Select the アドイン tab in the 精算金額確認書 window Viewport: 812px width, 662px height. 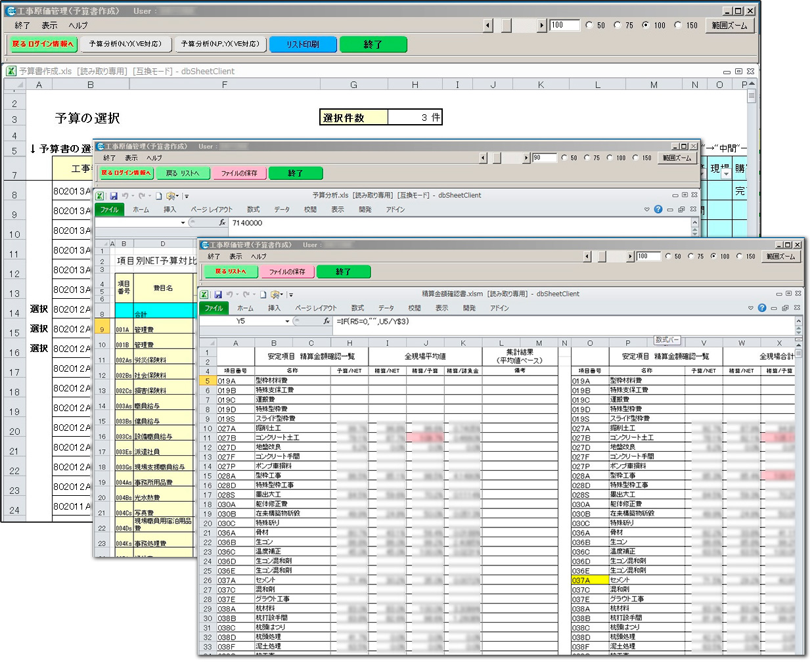coord(499,308)
